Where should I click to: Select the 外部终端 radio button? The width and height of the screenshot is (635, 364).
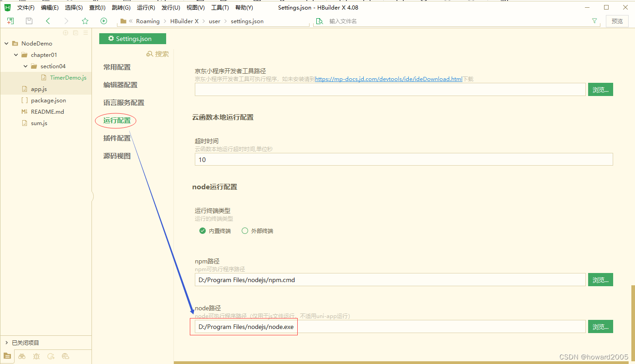245,231
